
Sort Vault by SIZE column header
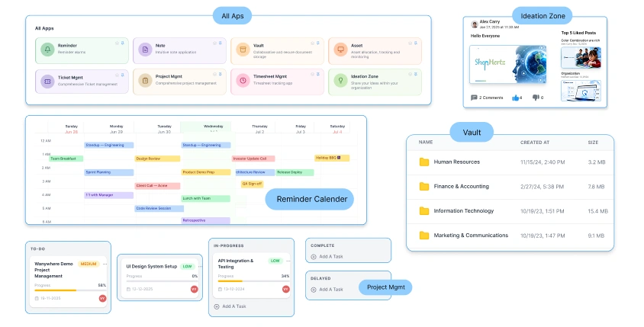593,143
